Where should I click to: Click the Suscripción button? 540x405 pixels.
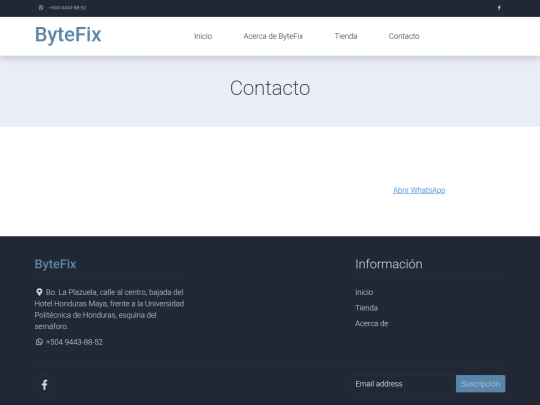(480, 384)
